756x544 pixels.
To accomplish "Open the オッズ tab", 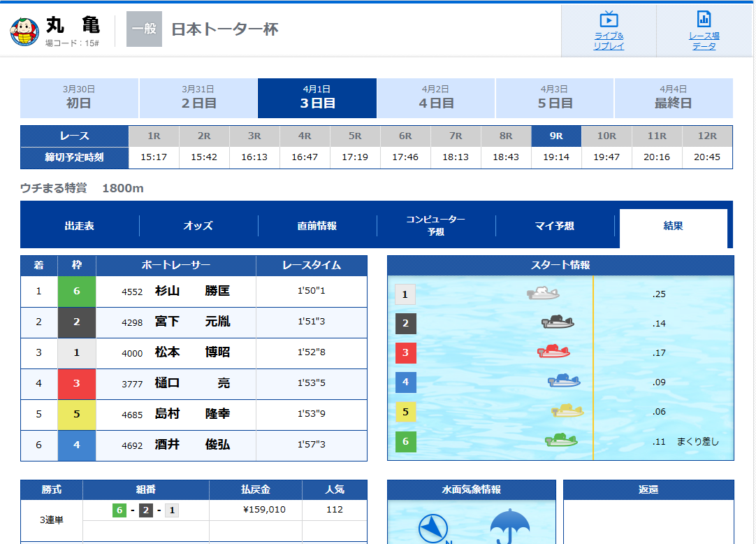I will [198, 226].
